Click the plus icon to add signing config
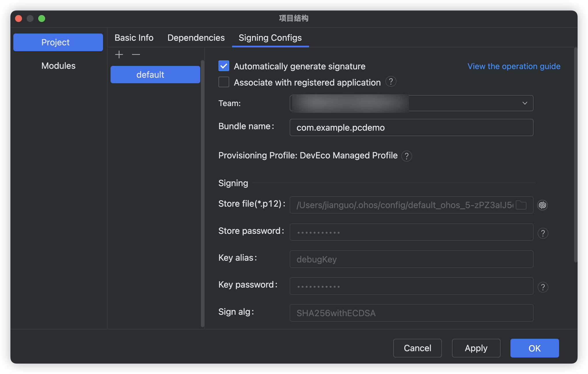Screen dimensions: 588x374 pos(119,54)
